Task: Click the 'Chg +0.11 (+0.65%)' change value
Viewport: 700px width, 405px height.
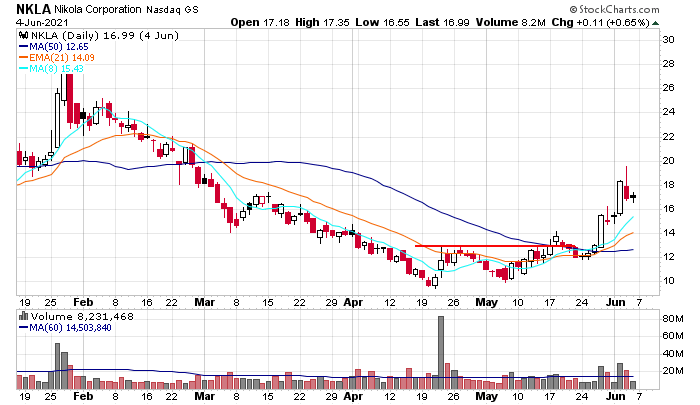Action: (x=600, y=22)
